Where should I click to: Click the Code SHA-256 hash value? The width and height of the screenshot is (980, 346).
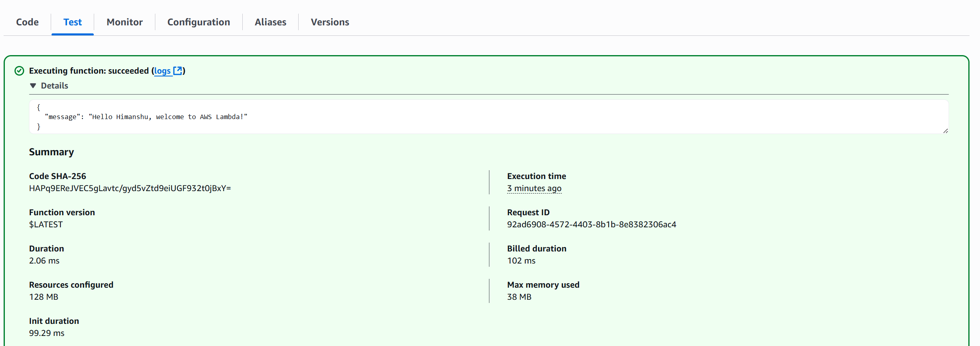(x=130, y=188)
